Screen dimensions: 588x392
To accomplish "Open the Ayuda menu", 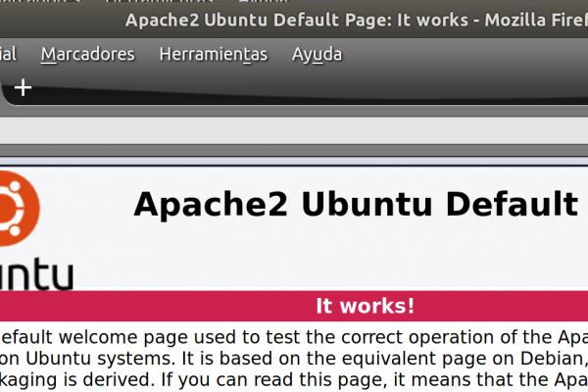I will coord(317,55).
